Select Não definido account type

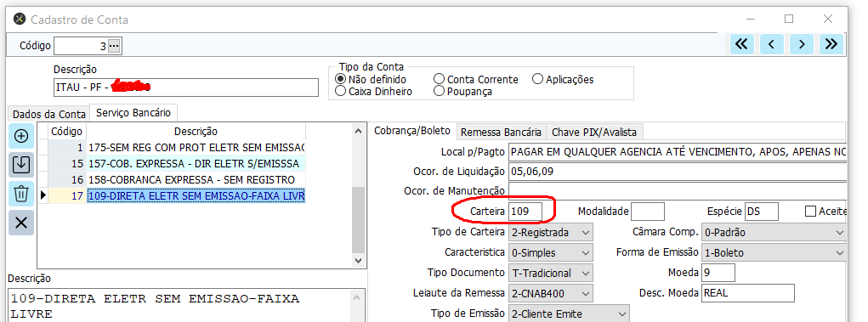click(x=340, y=79)
